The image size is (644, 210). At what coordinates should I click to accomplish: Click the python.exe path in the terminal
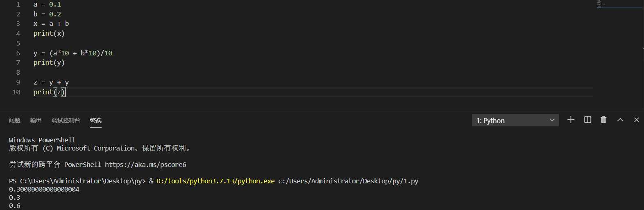click(x=215, y=181)
